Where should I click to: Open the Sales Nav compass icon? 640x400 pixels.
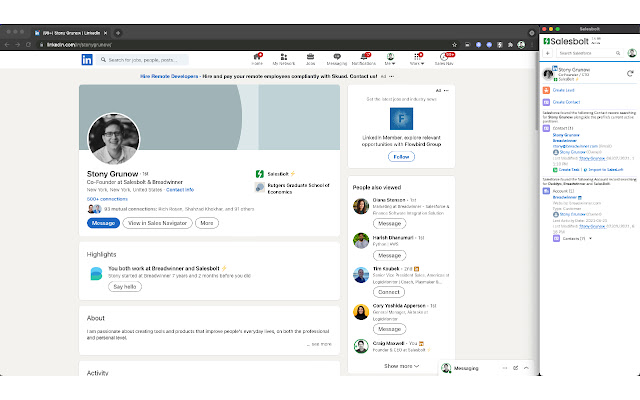(x=444, y=59)
